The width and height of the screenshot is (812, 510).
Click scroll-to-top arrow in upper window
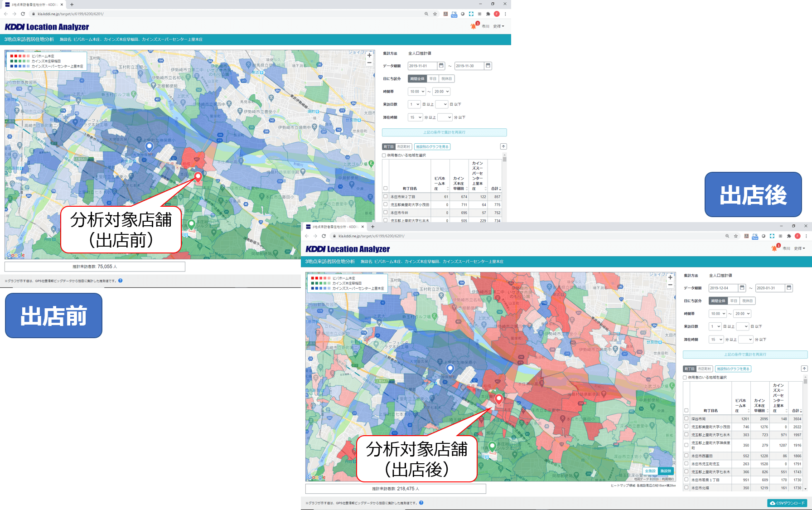[503, 146]
